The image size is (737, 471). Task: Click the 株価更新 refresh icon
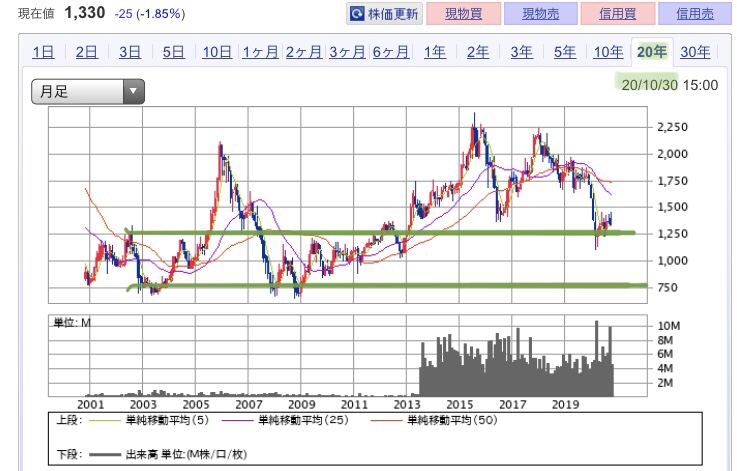pyautogui.click(x=357, y=14)
